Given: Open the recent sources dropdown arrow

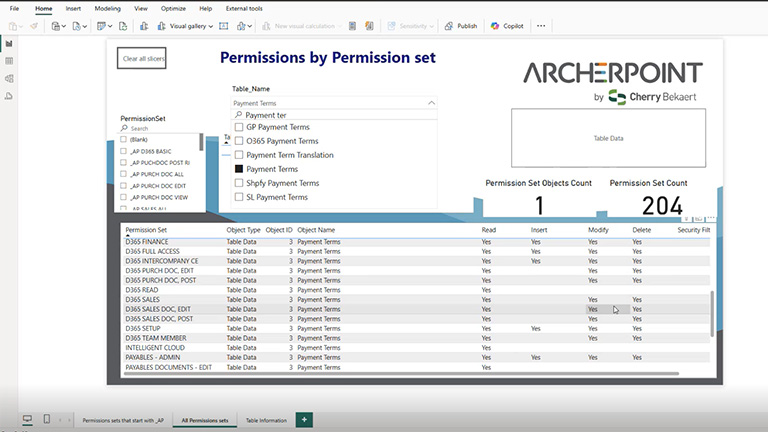Looking at the screenshot, I should 84,26.
